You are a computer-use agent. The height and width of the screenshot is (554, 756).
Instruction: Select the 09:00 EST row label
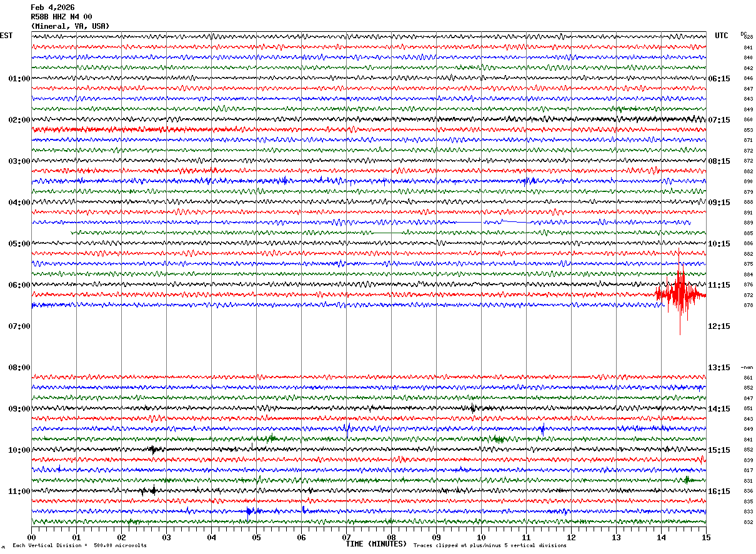[x=19, y=409]
